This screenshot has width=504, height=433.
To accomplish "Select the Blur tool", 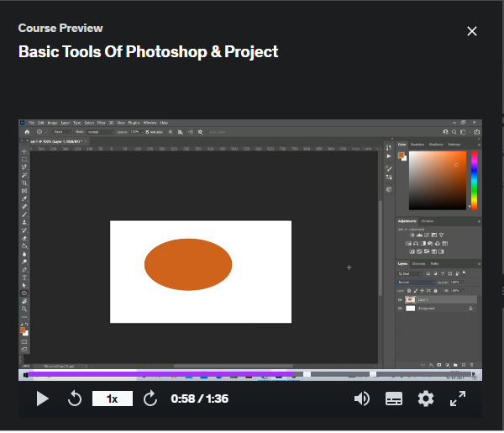I will pos(24,254).
